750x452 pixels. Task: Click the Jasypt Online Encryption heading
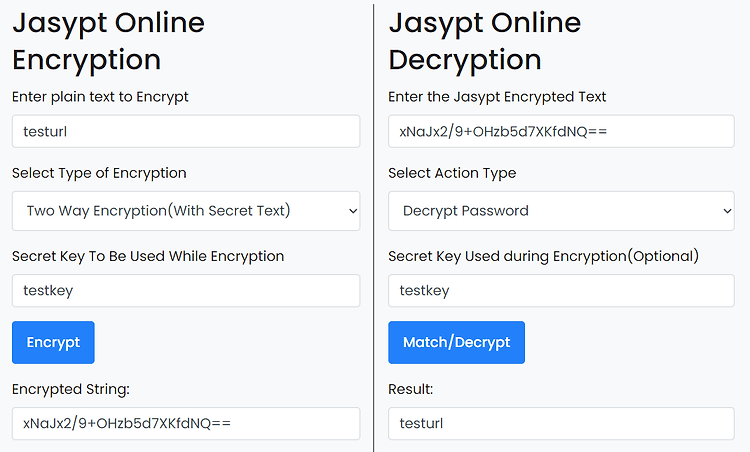(x=109, y=41)
